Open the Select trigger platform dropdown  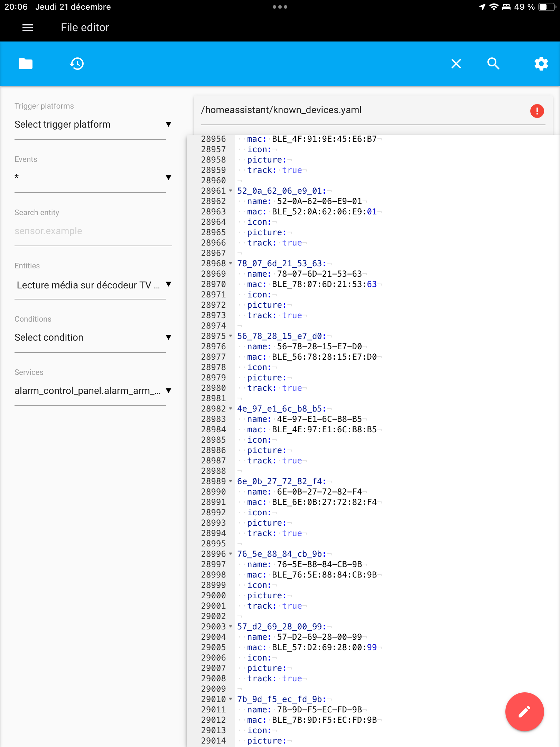[93, 124]
